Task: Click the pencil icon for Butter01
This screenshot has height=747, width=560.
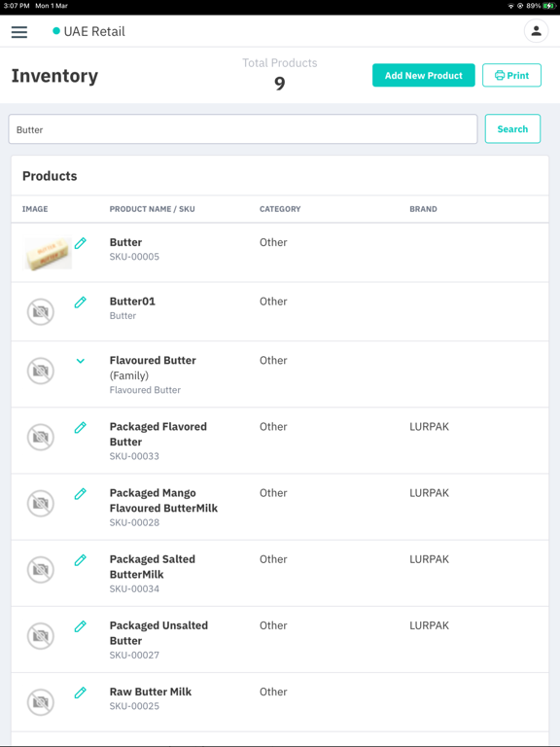Action: coord(81,302)
